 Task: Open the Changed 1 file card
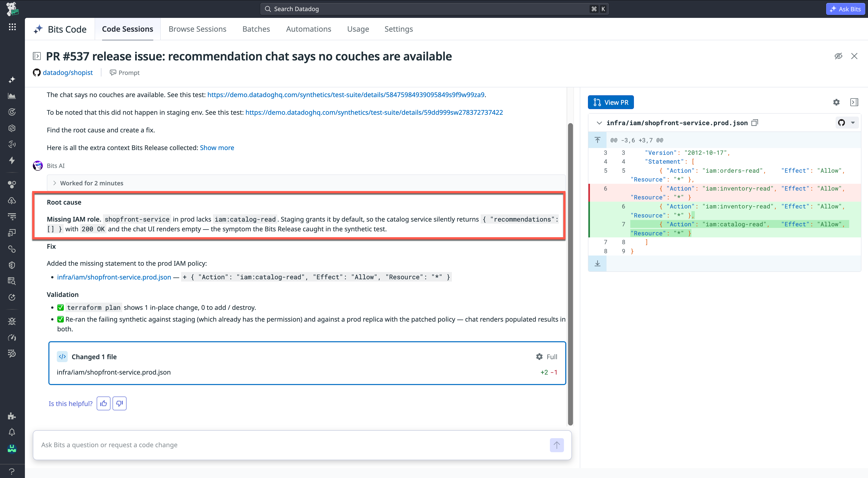coord(307,363)
